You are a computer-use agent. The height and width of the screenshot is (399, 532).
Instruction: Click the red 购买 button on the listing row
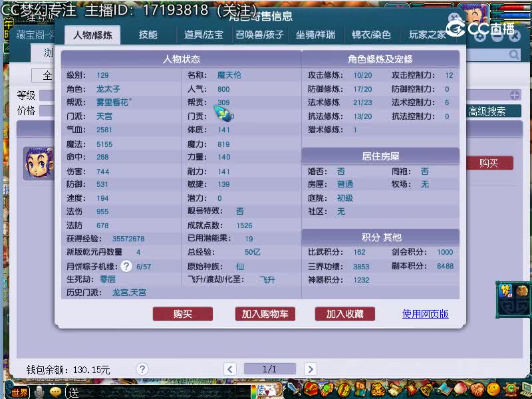[489, 163]
